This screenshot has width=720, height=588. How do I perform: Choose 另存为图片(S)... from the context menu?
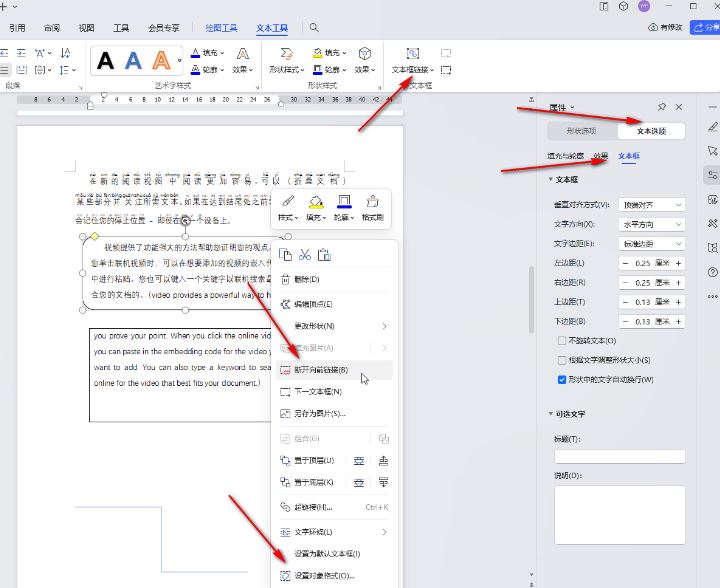(334, 414)
